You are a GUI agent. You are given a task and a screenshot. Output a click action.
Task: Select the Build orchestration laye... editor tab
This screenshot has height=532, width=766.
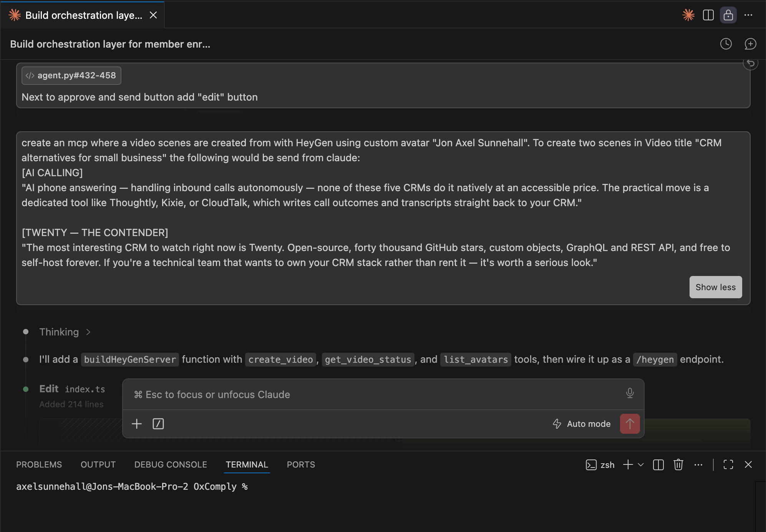point(83,15)
